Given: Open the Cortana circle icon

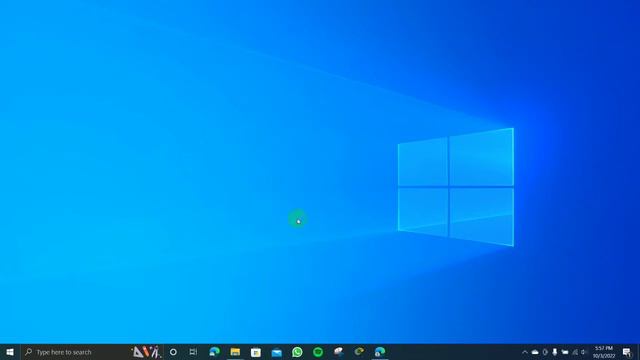Looking at the screenshot, I should click(x=173, y=352).
